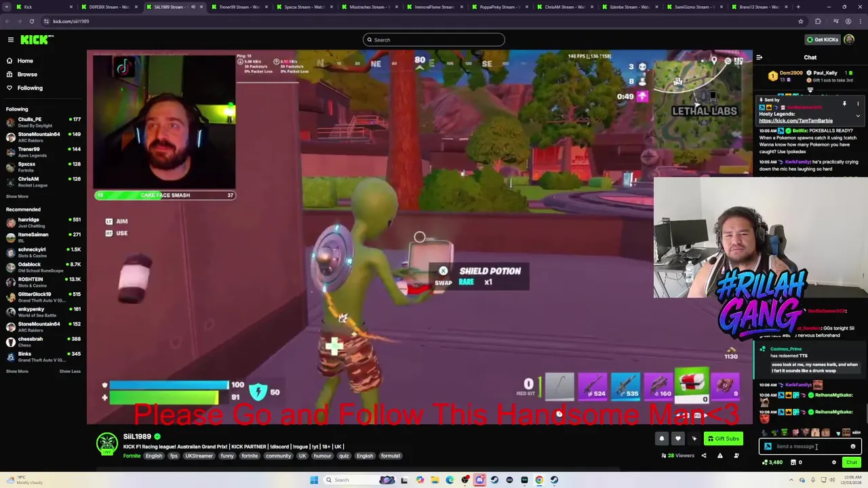Open recommended channel hanridge
The image size is (868, 488).
42,222
